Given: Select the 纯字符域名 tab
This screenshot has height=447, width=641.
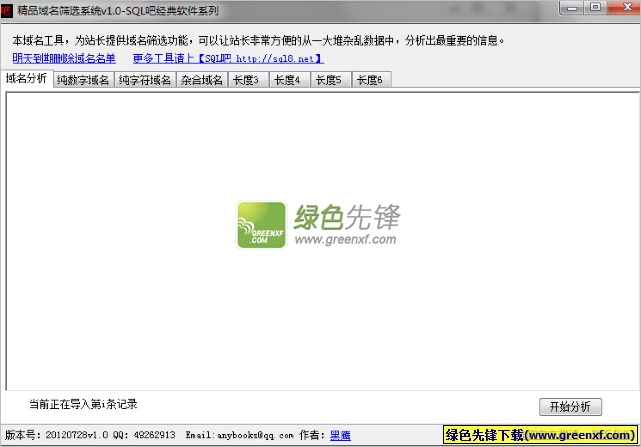Looking at the screenshot, I should tap(145, 80).
